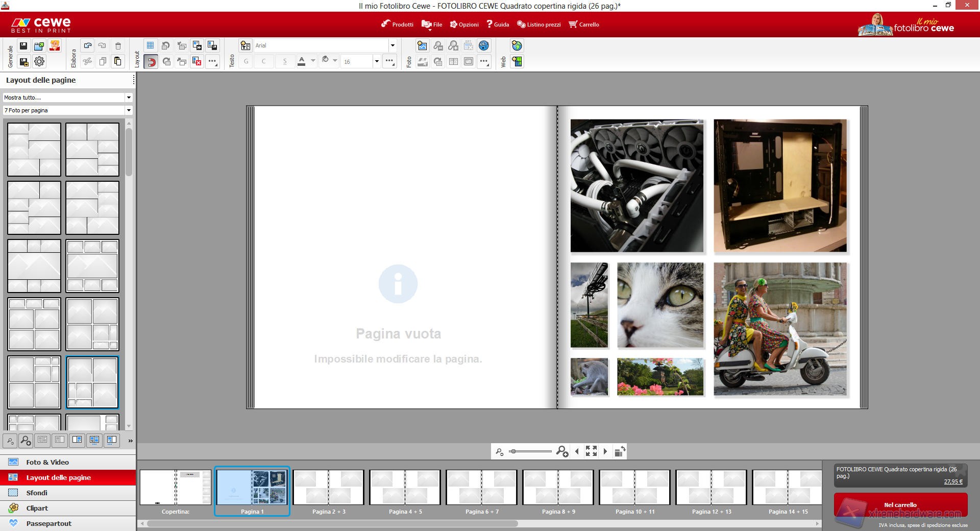
Task: Click the save project floppy disk icon
Action: click(x=23, y=46)
